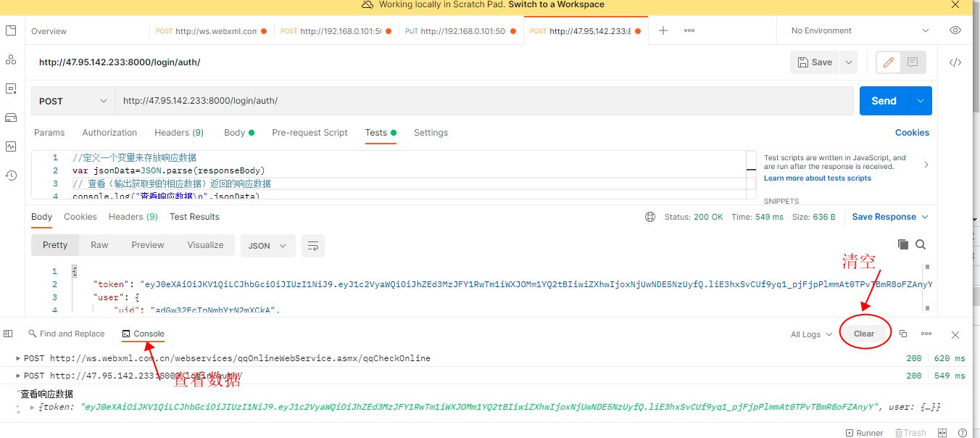Open No Environment dropdown
980x438 pixels.
[860, 30]
